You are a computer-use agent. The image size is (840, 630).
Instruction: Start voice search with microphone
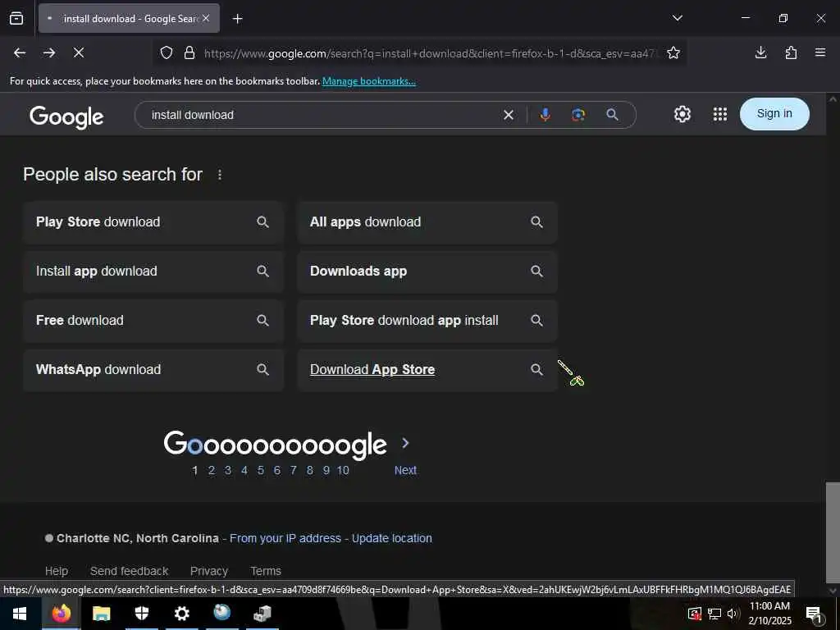click(x=545, y=115)
